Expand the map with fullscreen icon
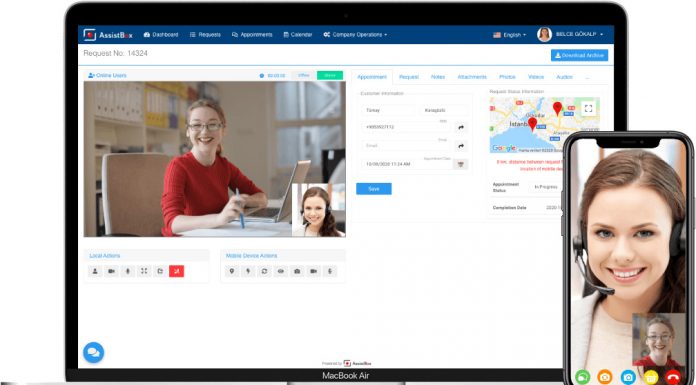Viewport: 696px width, 385px height. pyautogui.click(x=589, y=108)
